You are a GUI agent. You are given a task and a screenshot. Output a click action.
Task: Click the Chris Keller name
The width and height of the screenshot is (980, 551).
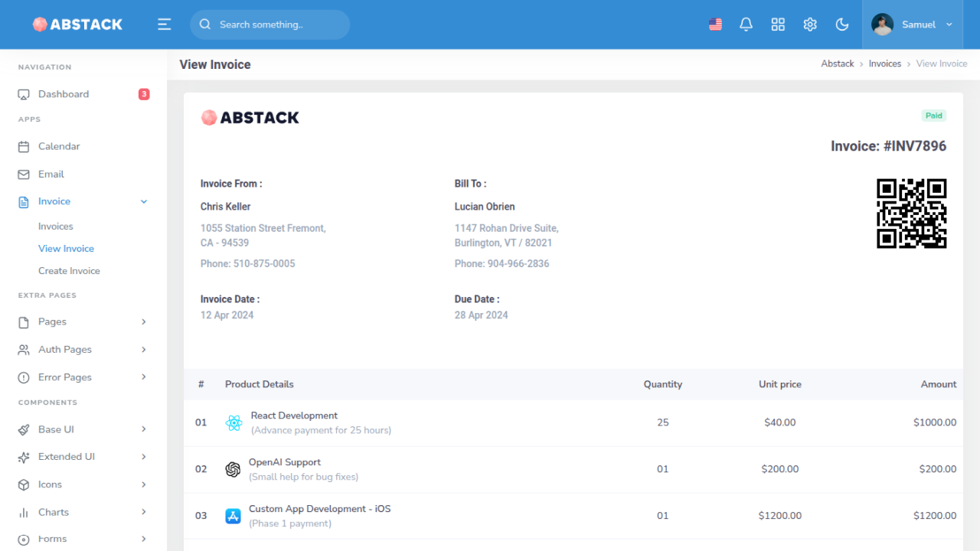coord(226,207)
